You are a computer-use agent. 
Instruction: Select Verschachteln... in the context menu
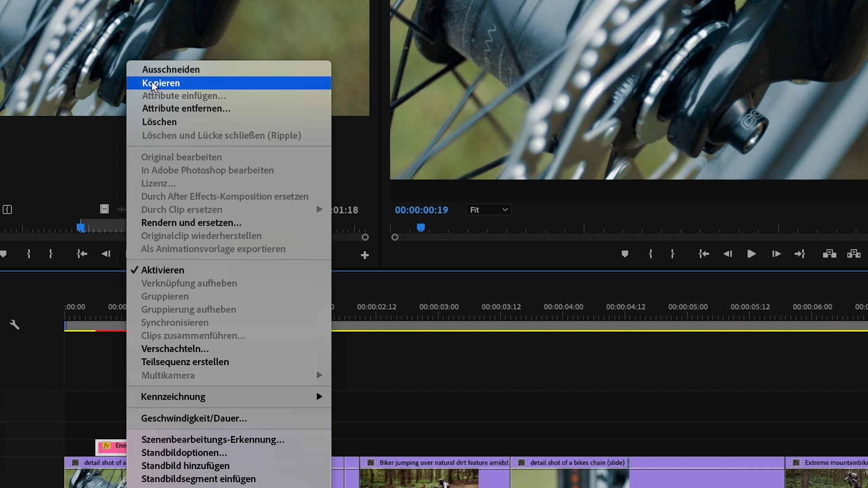tap(175, 348)
